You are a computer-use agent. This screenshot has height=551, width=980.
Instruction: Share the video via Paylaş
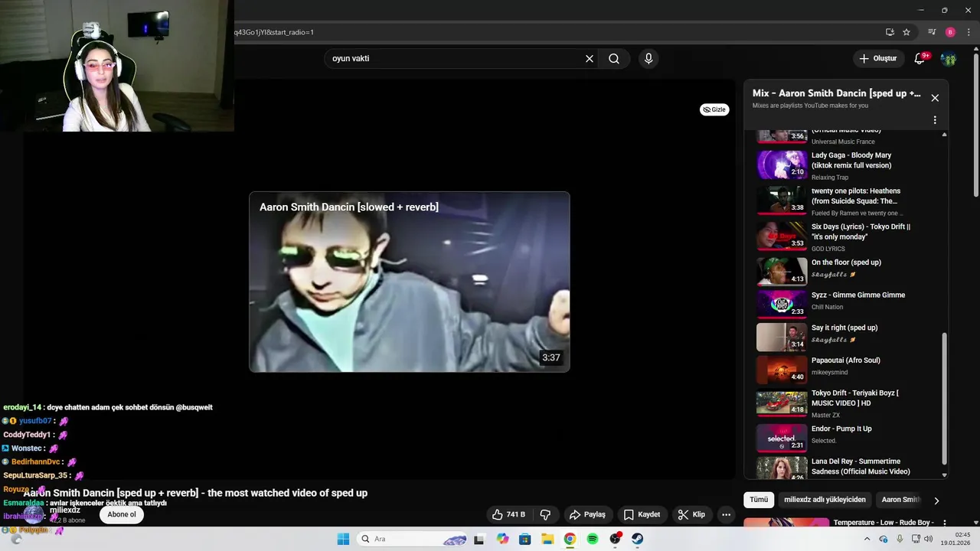coord(587,514)
